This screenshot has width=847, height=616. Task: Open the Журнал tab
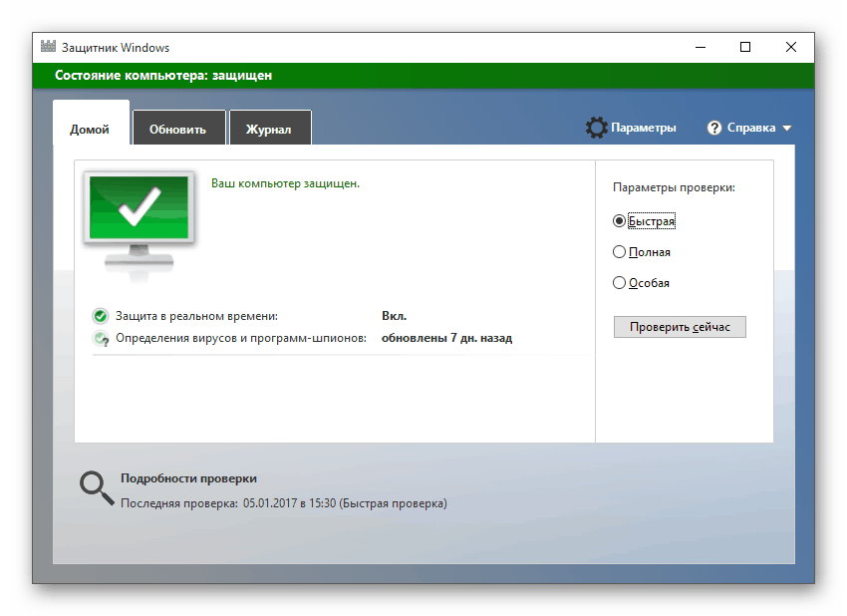click(270, 128)
